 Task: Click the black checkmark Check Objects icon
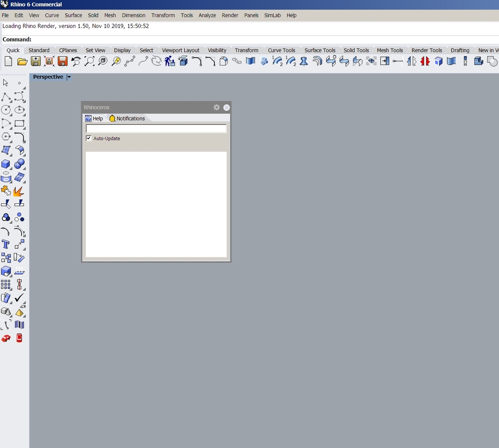point(19,298)
